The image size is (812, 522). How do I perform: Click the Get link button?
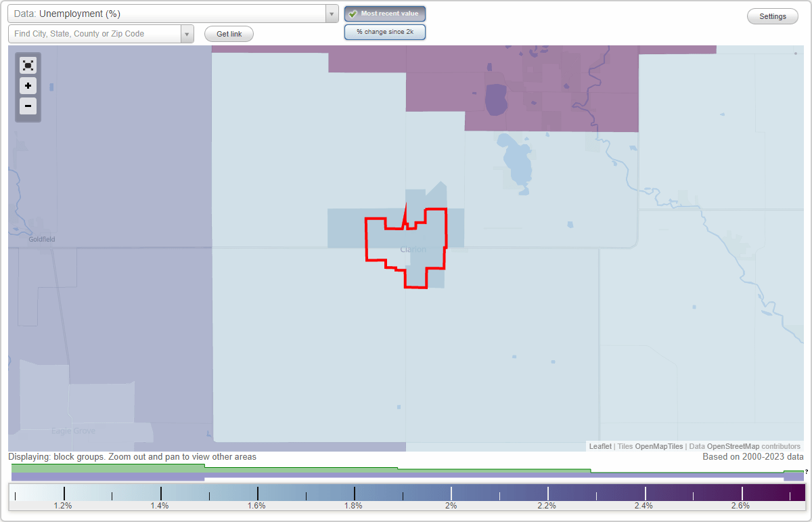[229, 34]
